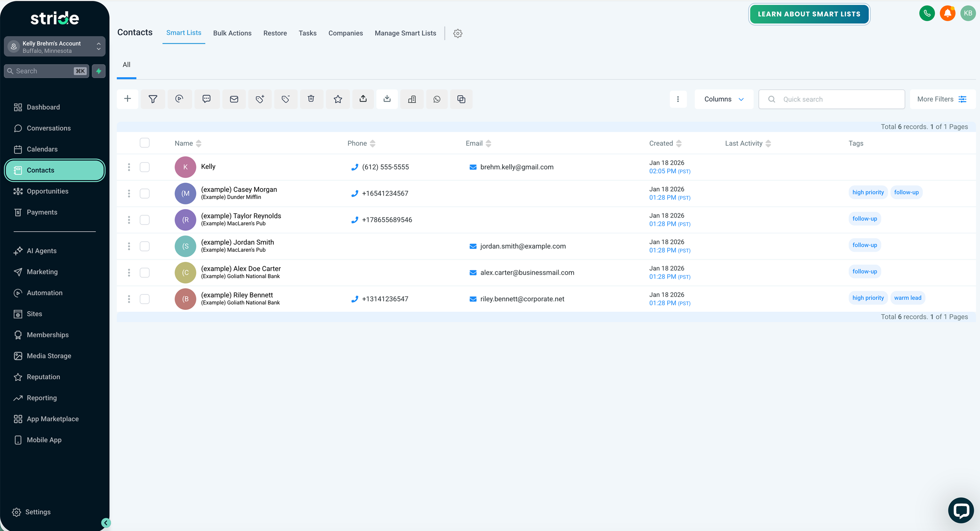The width and height of the screenshot is (980, 531).
Task: Open row actions menu for Kelly
Action: click(129, 167)
